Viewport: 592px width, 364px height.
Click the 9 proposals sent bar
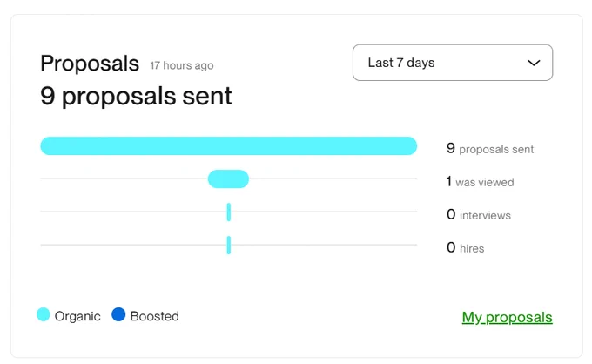point(229,146)
